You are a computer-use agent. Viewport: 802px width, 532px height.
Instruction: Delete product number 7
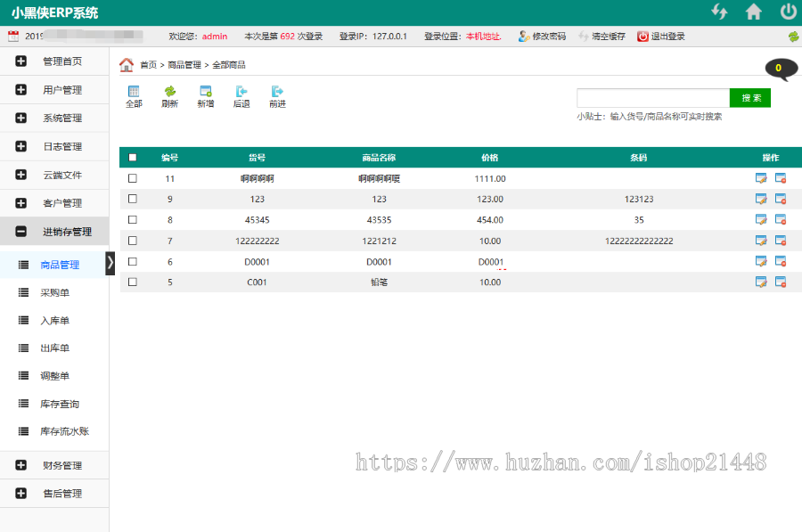tap(781, 241)
